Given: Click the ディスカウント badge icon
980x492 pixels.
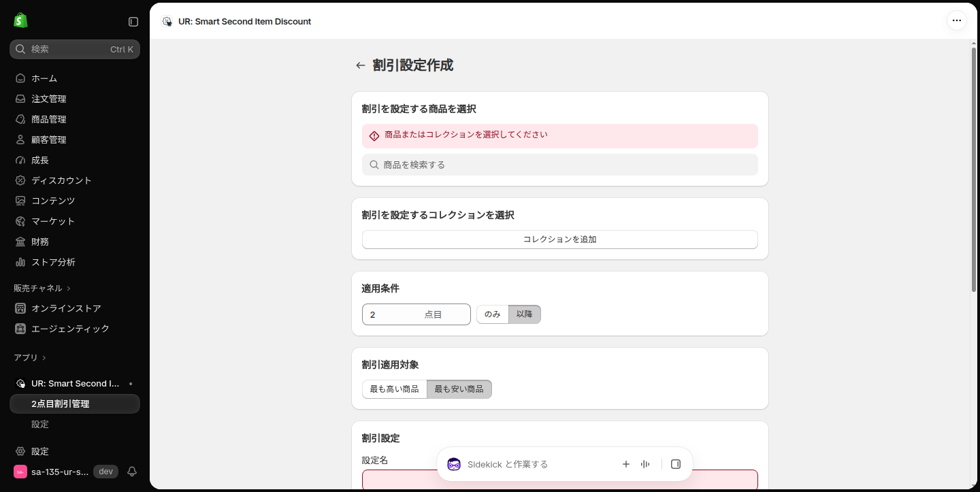Looking at the screenshot, I should click(20, 180).
